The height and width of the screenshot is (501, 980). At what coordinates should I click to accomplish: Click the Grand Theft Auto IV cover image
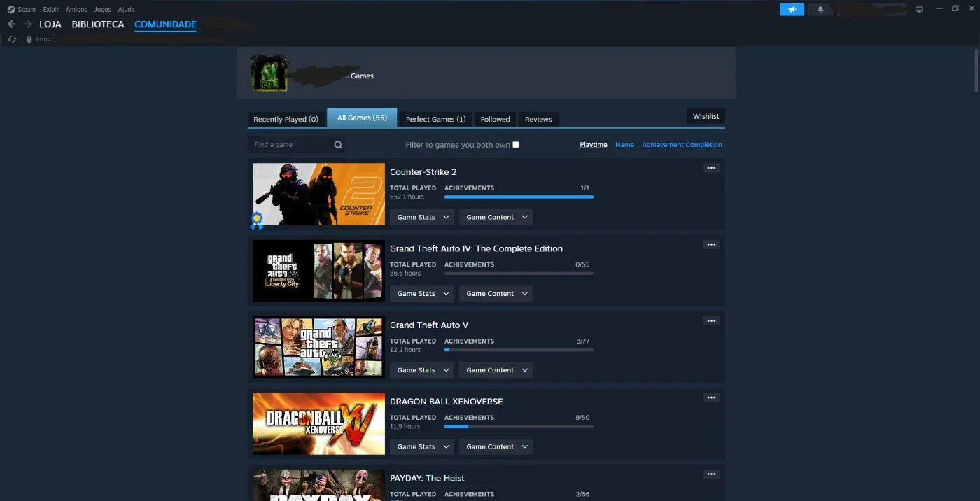pyautogui.click(x=318, y=271)
